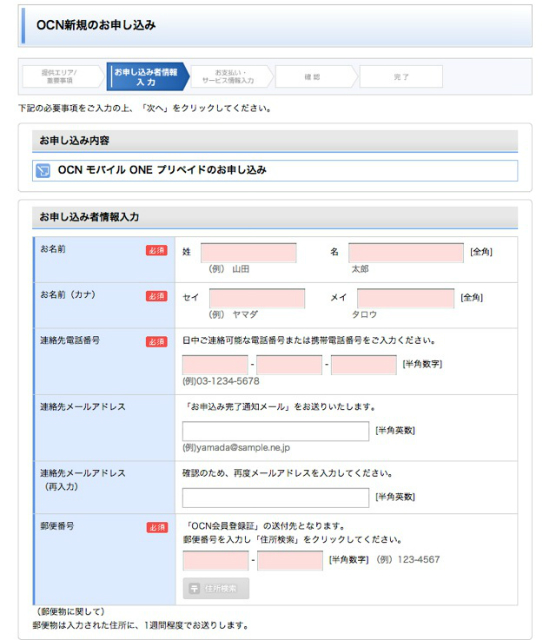Click the 連絡先メールアドレス email input field

[x=276, y=431]
